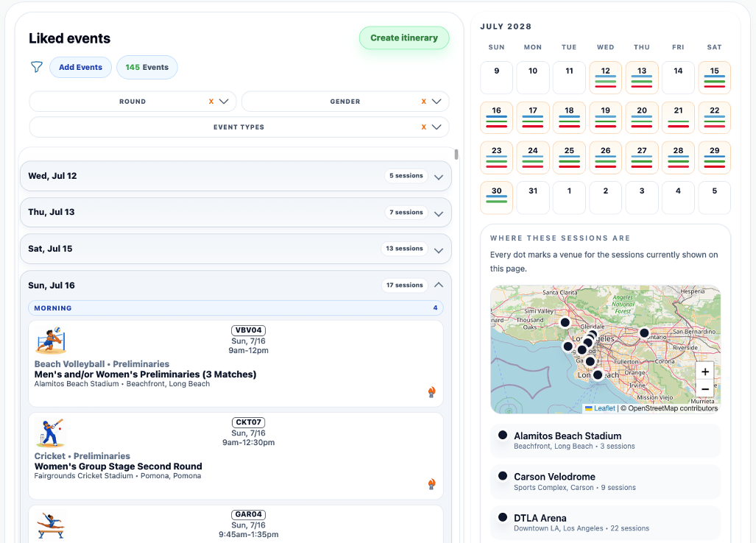756x543 pixels.
Task: Click the dot beside Carson Velodrome
Action: click(502, 476)
